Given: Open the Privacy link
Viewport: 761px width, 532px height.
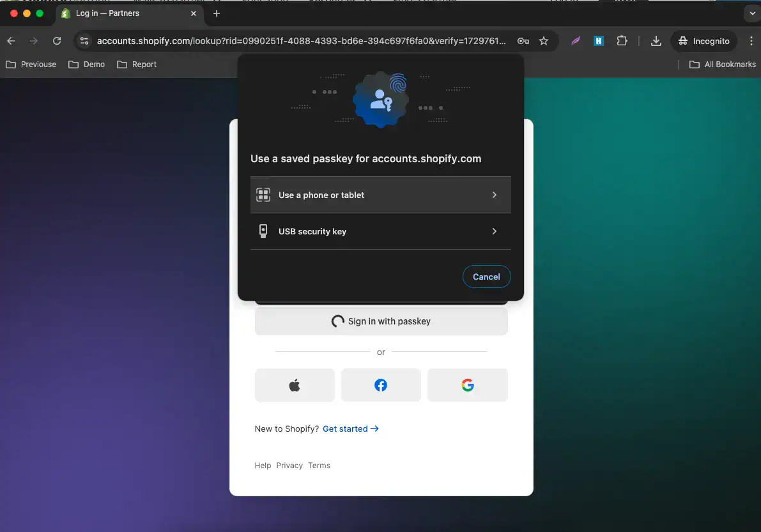Looking at the screenshot, I should [289, 466].
